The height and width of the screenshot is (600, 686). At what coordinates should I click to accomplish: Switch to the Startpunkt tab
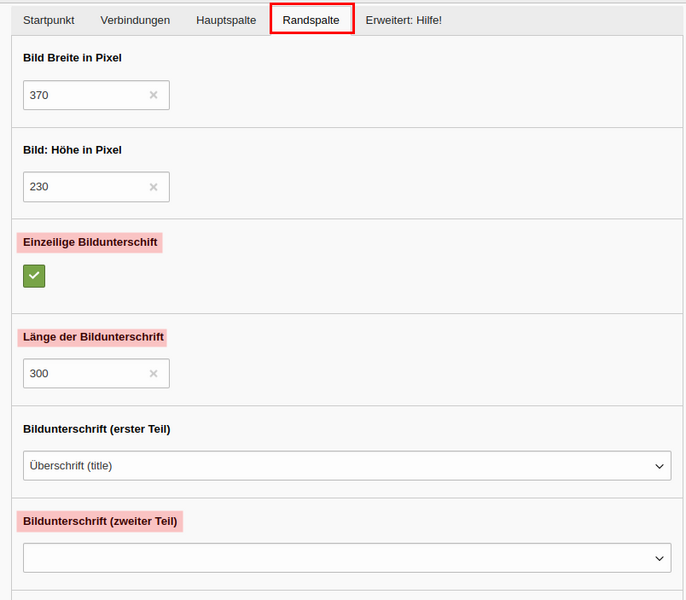pos(49,20)
